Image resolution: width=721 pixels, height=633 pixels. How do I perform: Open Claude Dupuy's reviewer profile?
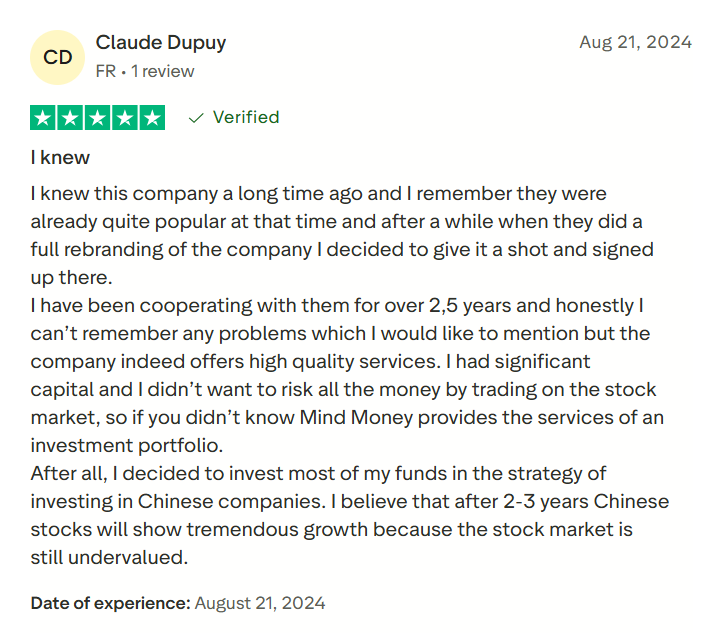coord(161,43)
